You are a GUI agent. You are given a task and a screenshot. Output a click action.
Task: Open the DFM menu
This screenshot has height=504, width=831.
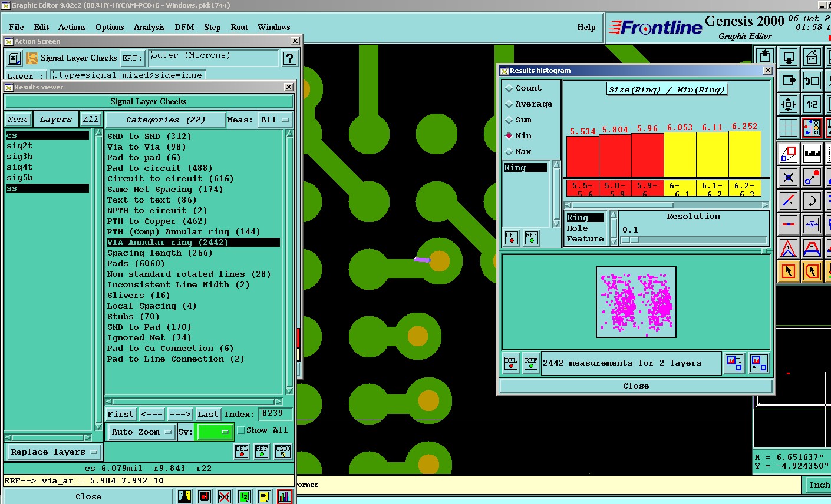pos(184,27)
